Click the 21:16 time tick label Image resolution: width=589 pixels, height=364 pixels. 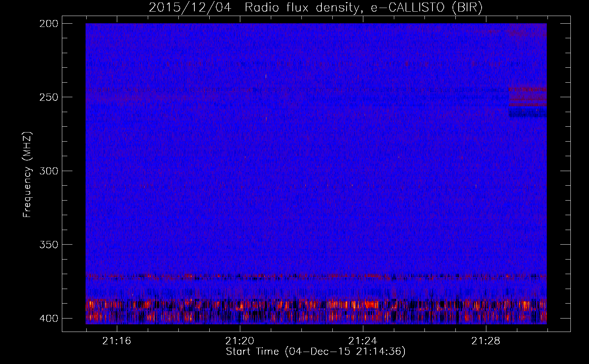click(116, 341)
